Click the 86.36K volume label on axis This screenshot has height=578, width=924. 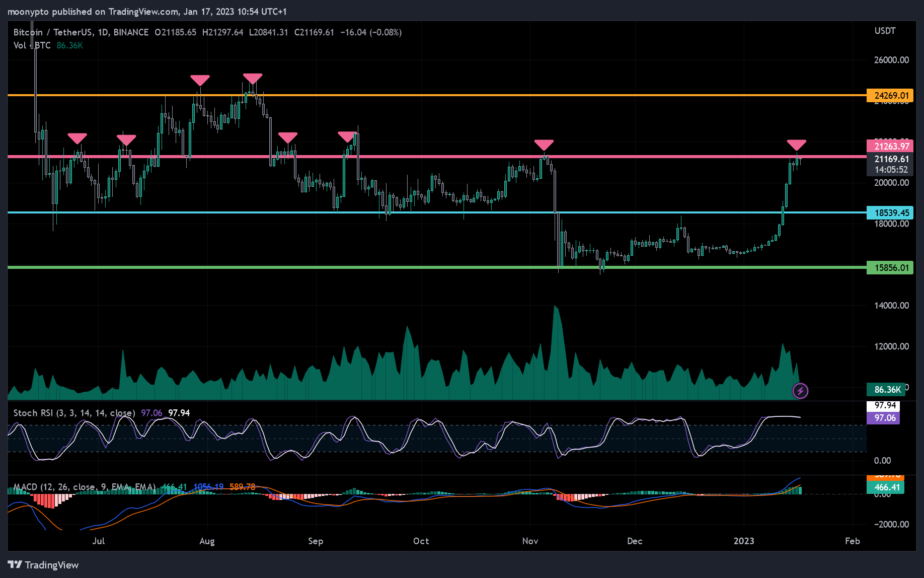point(886,390)
